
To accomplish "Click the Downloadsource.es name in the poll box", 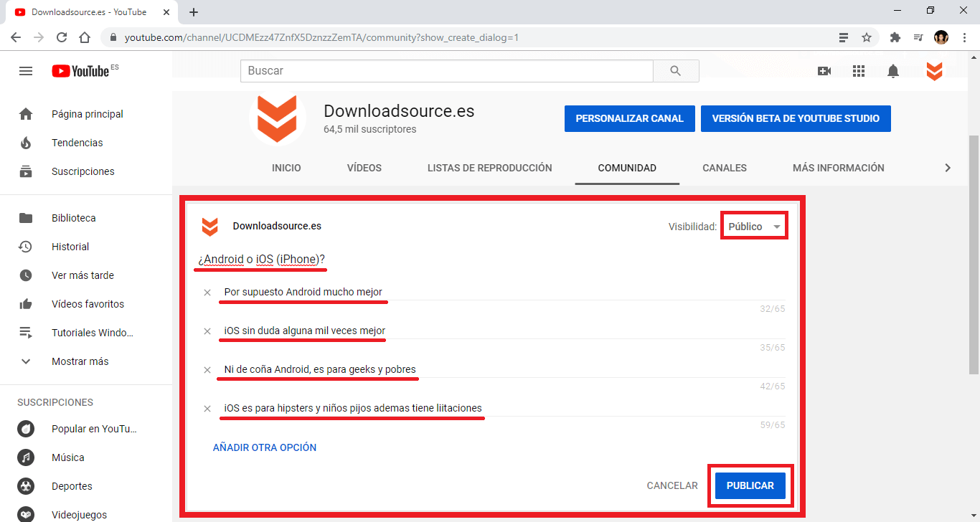I will [x=277, y=227].
